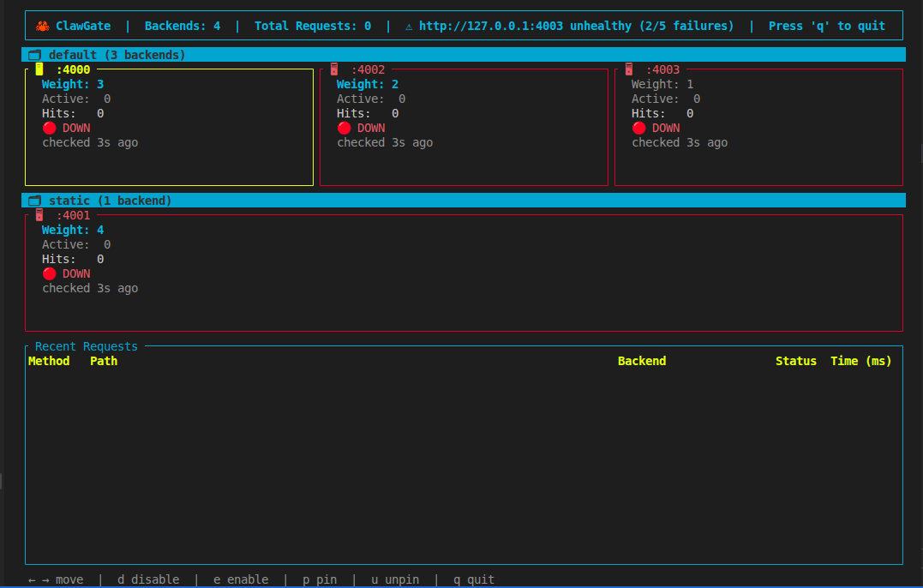Click the 'move' arrows shortcut hint
Image resolution: width=923 pixels, height=588 pixels.
[x=56, y=579]
